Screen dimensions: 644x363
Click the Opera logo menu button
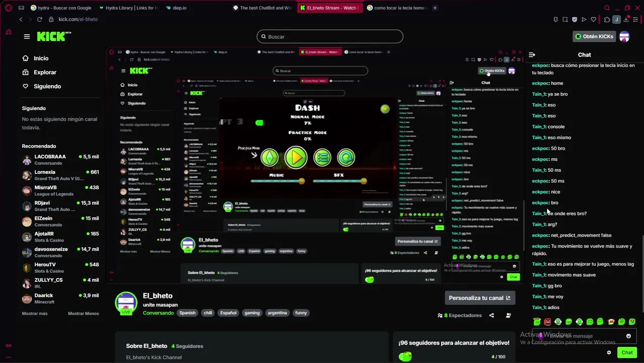click(9, 8)
